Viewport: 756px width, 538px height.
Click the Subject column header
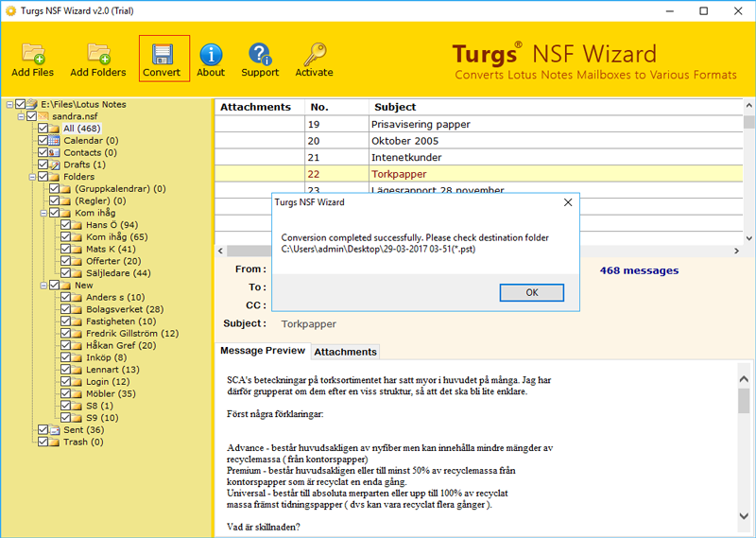pyautogui.click(x=556, y=107)
